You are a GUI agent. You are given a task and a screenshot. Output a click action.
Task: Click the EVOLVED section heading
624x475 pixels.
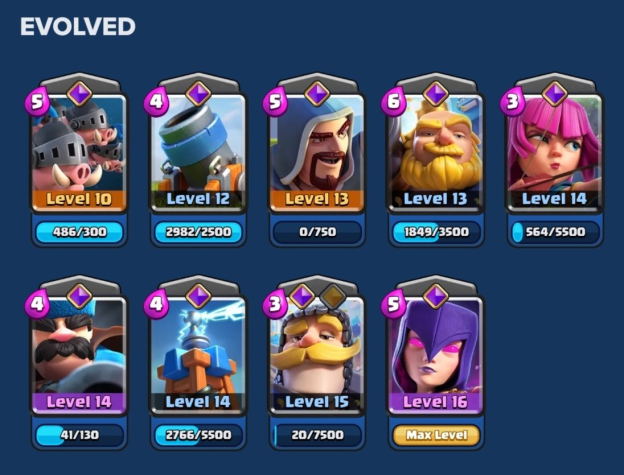pos(78,27)
